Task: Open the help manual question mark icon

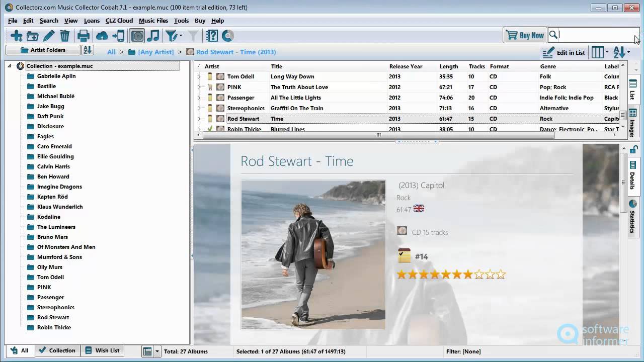Action: (212, 36)
